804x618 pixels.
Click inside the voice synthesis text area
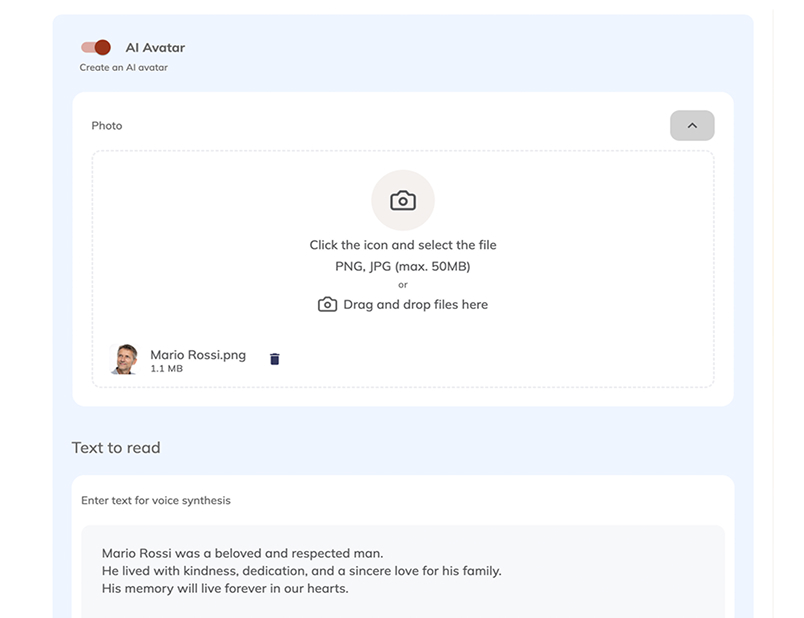pyautogui.click(x=400, y=570)
